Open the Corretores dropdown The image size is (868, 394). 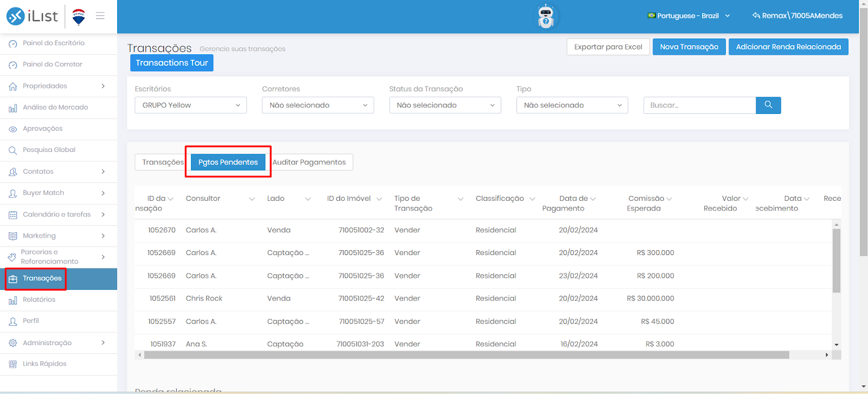click(318, 105)
